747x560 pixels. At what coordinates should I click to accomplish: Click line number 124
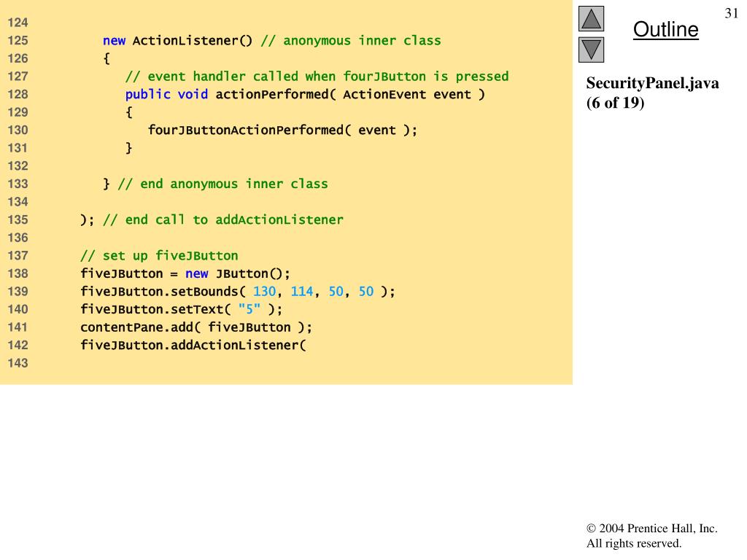(18, 23)
